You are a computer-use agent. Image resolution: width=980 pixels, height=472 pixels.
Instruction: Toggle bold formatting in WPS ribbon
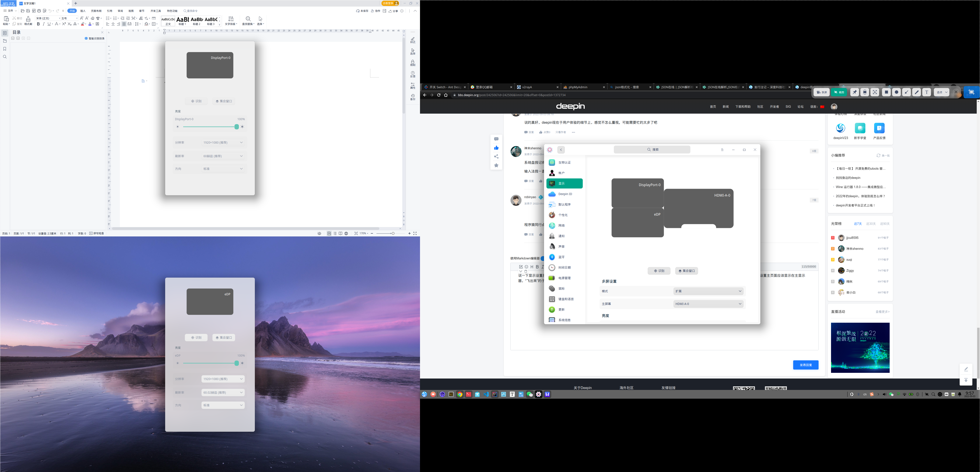point(38,24)
